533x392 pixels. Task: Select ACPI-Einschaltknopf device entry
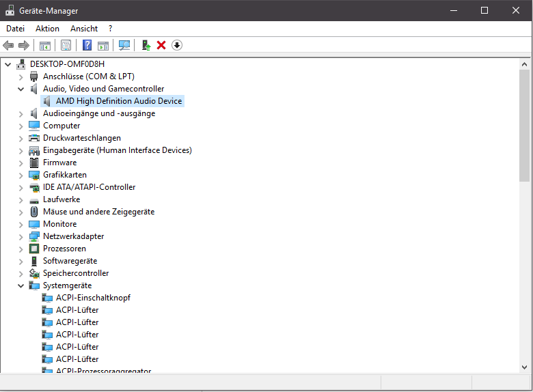93,298
